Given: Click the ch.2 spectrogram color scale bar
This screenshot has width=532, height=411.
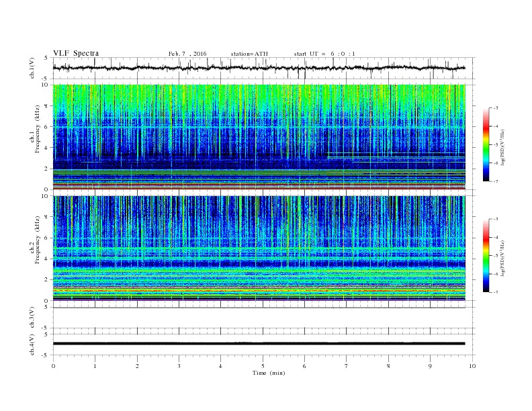Looking at the screenshot, I should (x=486, y=256).
